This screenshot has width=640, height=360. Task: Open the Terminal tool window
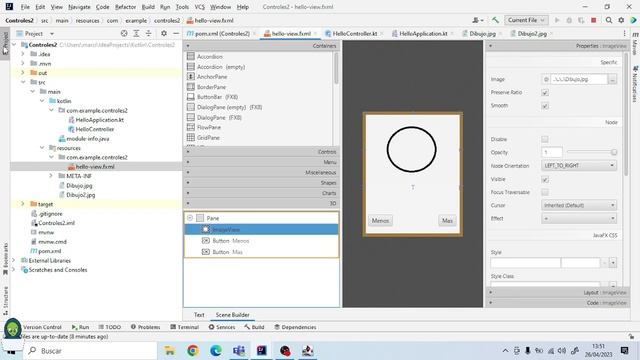coord(184,327)
